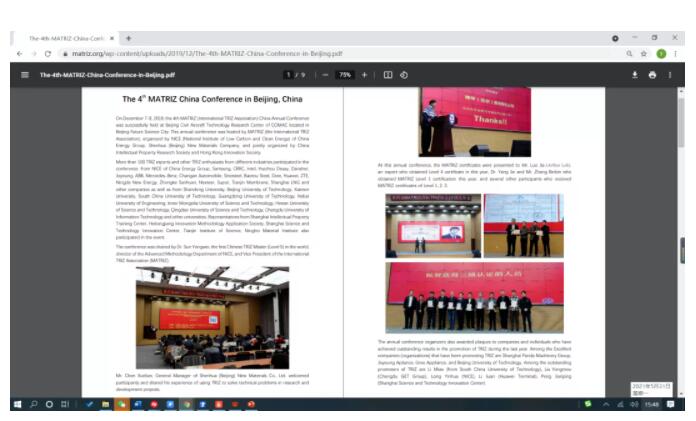The image size is (696, 421).
Task: Rotate the PDF counterclockwise
Action: pos(404,75)
